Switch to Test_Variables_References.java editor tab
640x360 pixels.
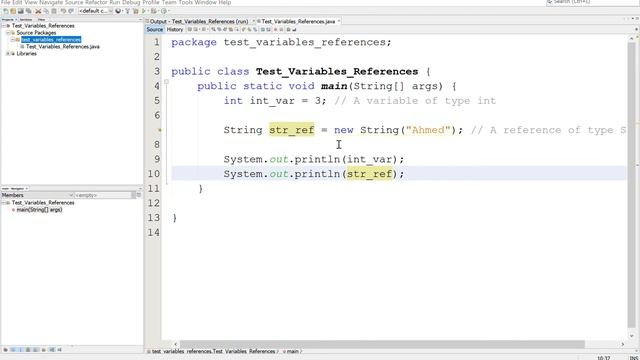(x=298, y=21)
